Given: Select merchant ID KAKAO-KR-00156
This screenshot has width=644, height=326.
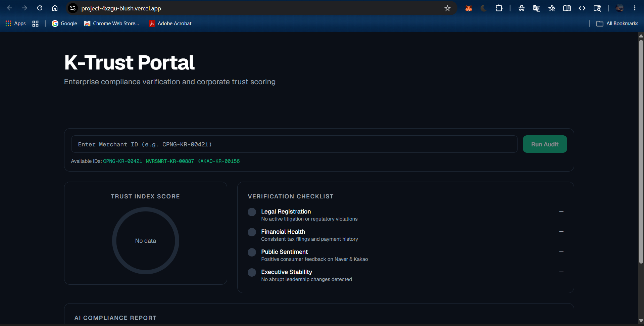Looking at the screenshot, I should pyautogui.click(x=218, y=161).
